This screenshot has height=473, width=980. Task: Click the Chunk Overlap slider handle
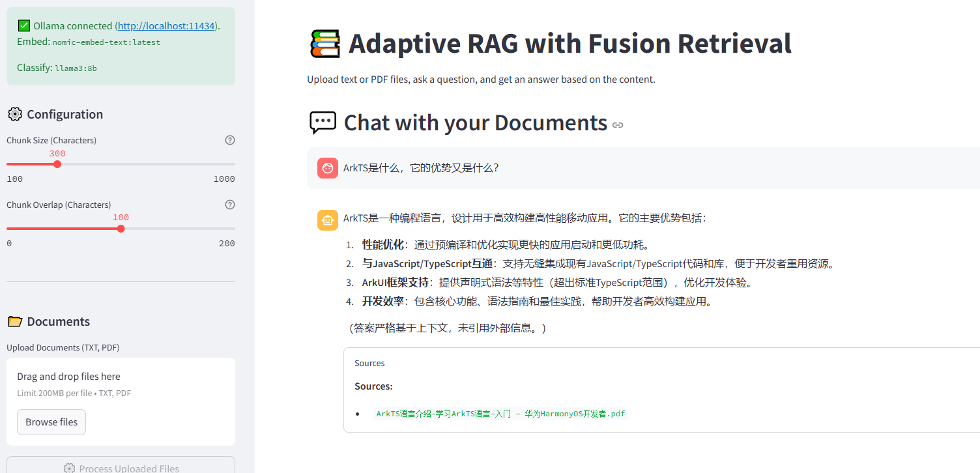pyautogui.click(x=121, y=229)
